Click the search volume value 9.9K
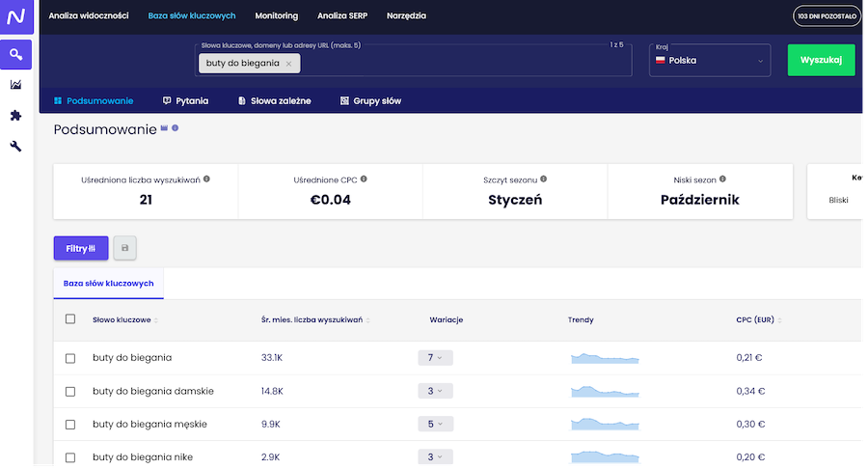This screenshot has height=469, width=868. click(x=271, y=425)
